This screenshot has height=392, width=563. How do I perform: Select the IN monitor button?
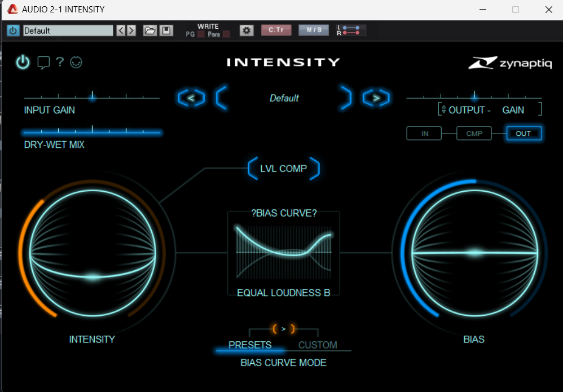(424, 134)
